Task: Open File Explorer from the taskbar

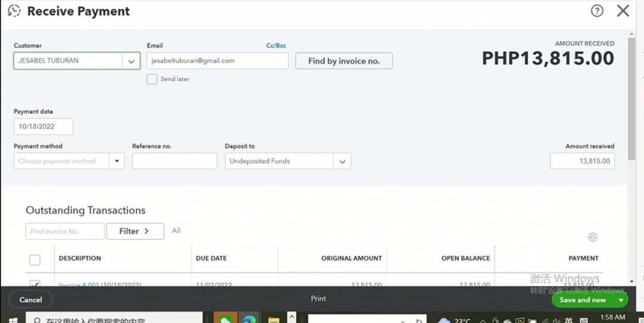Action: (x=273, y=319)
